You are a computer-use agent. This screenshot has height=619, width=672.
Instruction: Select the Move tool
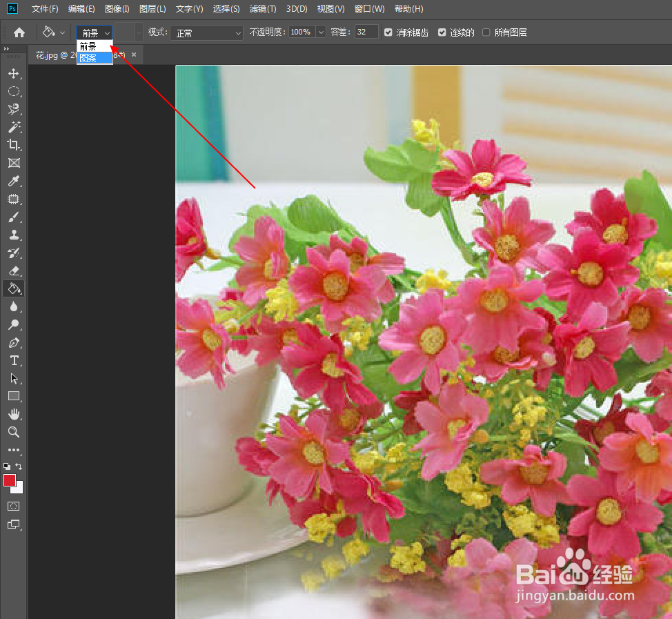14,74
